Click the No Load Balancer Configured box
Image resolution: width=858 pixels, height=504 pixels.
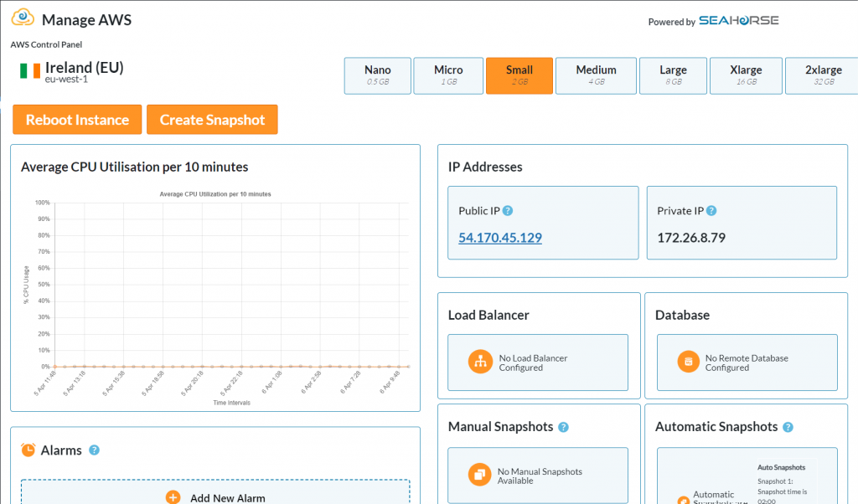coord(538,363)
